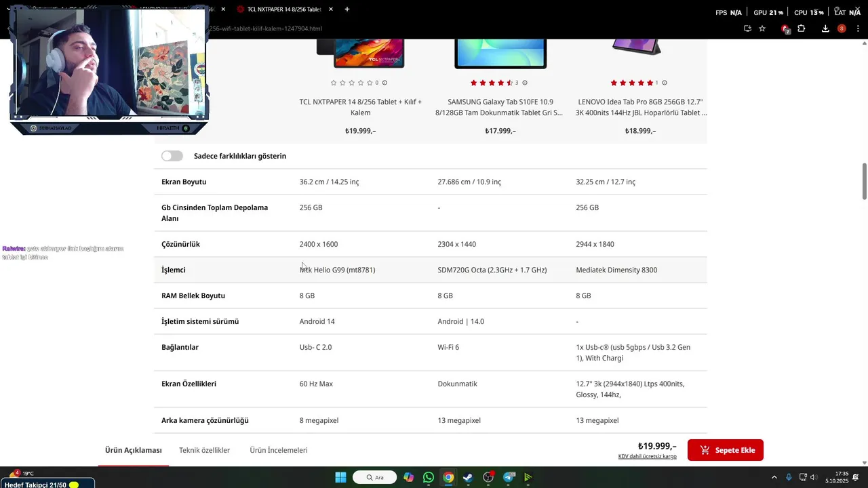Click the 'Mediatek Dimensity 8300' cell
The image size is (868, 488).
click(616, 270)
